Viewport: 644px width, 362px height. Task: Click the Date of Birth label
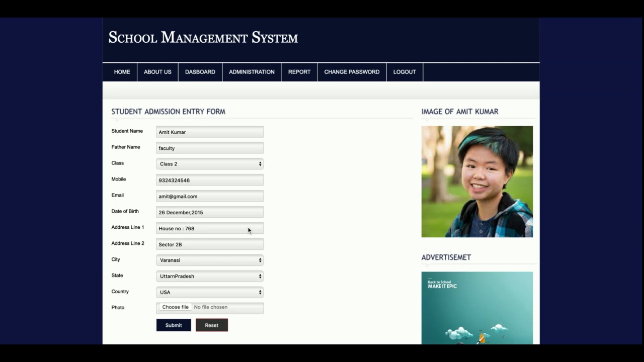125,211
